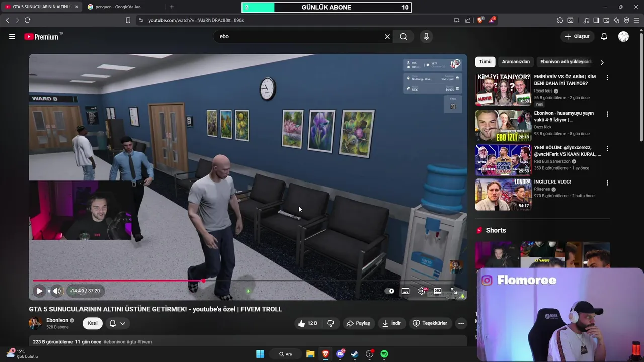Share the page via the address bar share icon
Image resolution: width=644 pixels, height=362 pixels.
pyautogui.click(x=468, y=20)
